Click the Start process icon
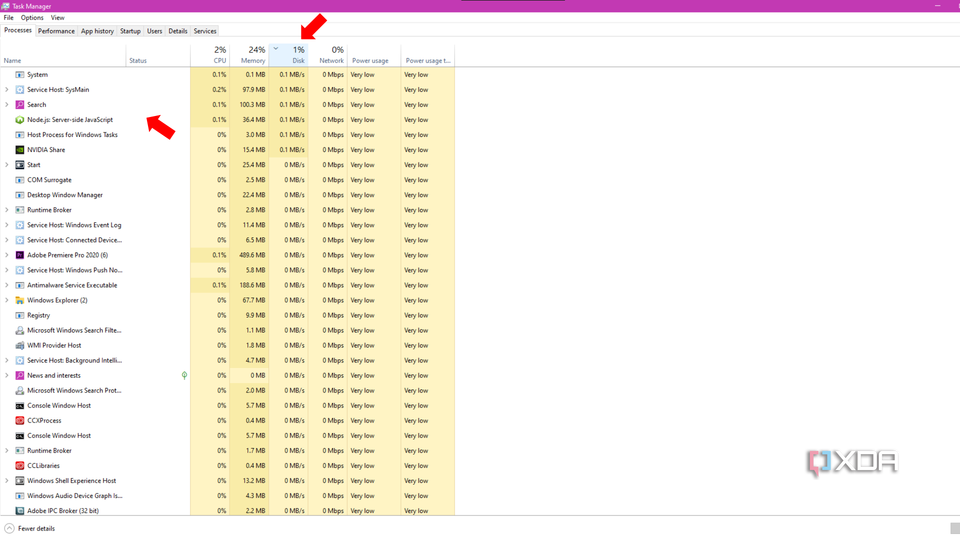 point(20,165)
